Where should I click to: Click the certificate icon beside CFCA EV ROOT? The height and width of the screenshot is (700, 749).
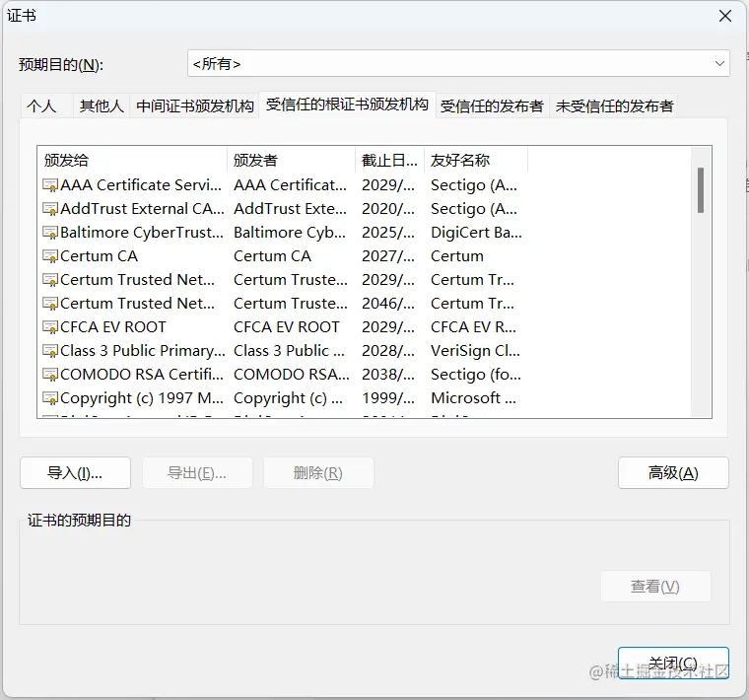pos(50,326)
